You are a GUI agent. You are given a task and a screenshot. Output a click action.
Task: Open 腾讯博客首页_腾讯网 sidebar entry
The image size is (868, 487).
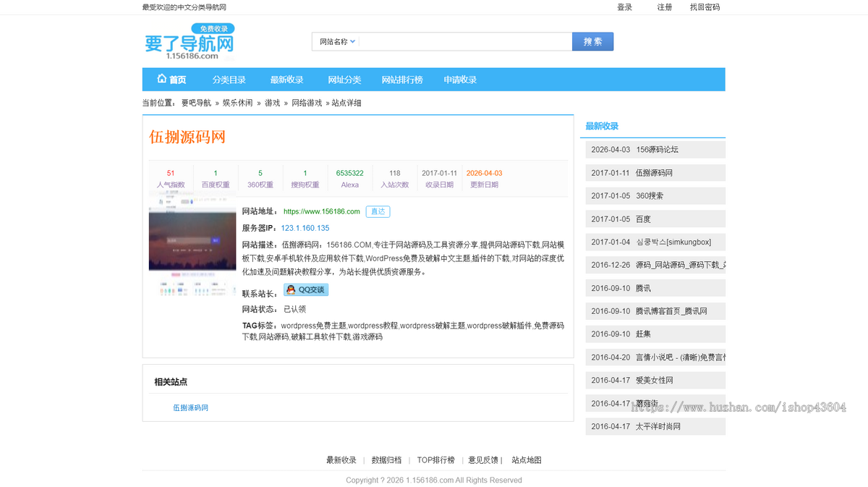672,311
